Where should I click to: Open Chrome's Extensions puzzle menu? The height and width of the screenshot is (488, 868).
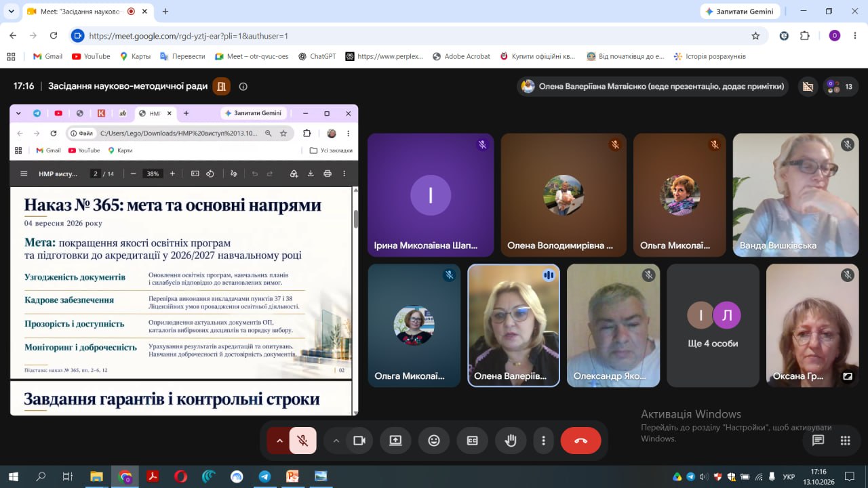coord(805,36)
